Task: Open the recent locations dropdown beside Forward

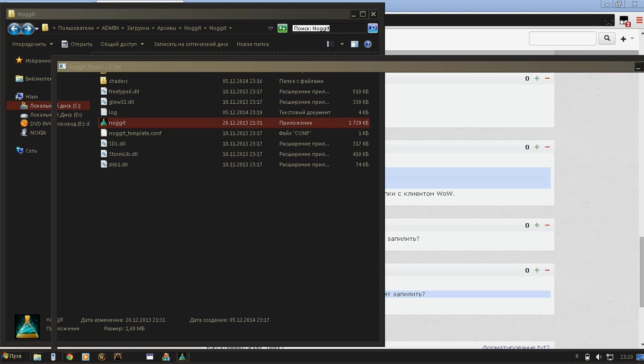Action: tap(36, 29)
